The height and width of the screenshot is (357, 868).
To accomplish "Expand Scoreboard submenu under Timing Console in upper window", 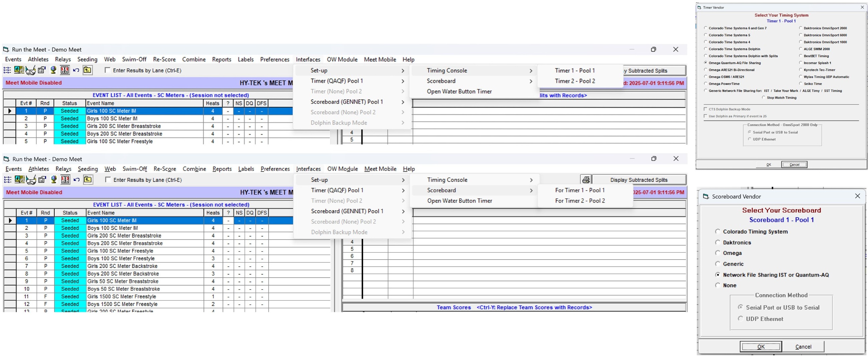I will (475, 81).
